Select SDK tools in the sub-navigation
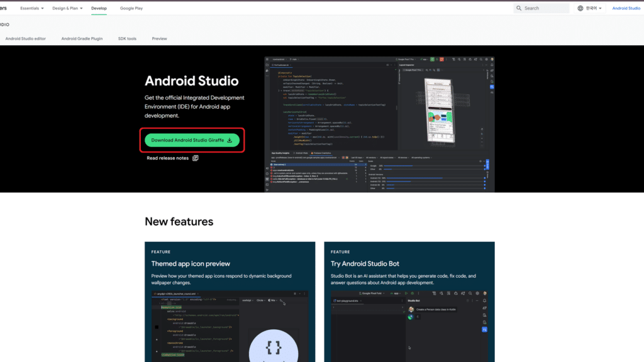This screenshot has height=362, width=644. [127, 38]
